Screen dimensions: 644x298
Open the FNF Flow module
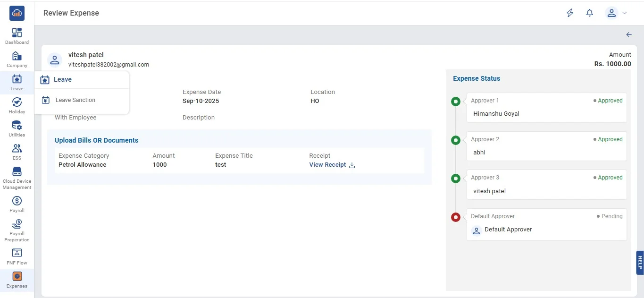click(17, 256)
